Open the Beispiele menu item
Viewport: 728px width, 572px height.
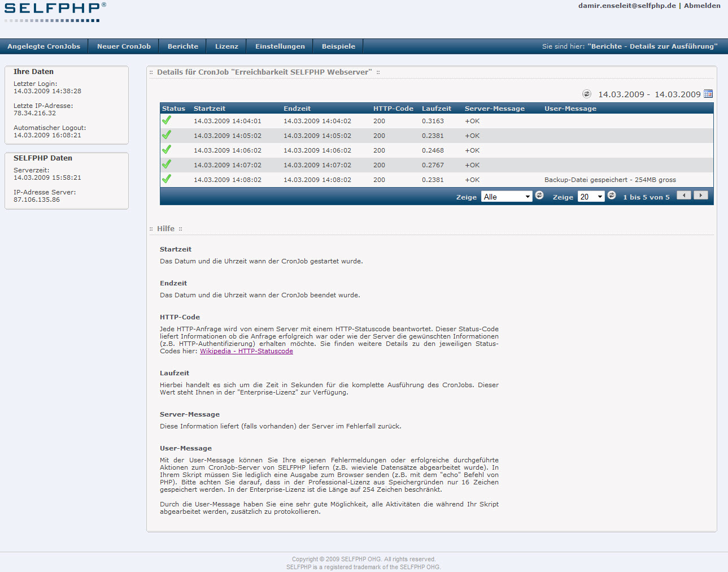click(338, 46)
